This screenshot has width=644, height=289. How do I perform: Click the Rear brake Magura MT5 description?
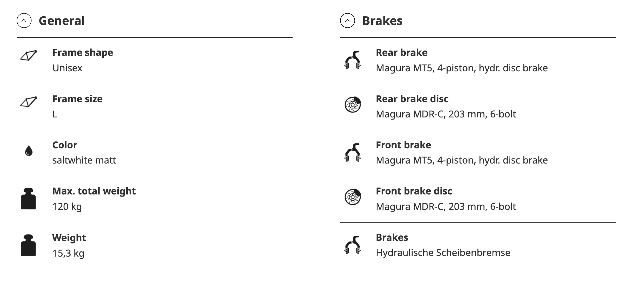click(462, 68)
